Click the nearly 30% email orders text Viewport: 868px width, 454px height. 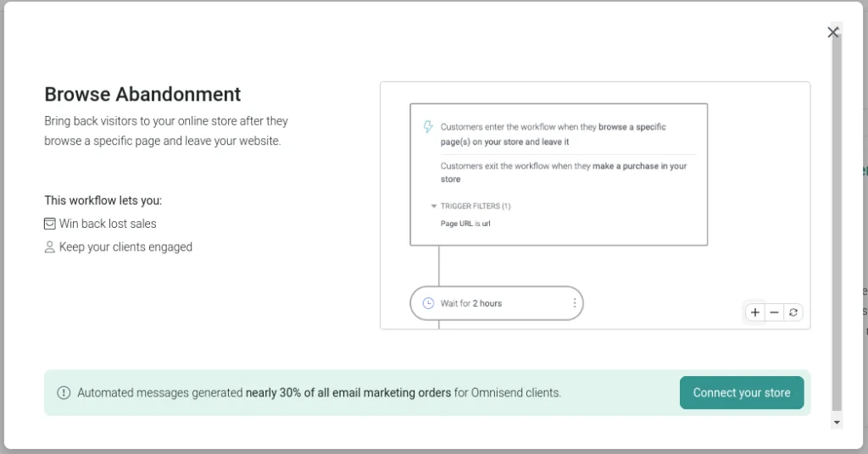(348, 393)
